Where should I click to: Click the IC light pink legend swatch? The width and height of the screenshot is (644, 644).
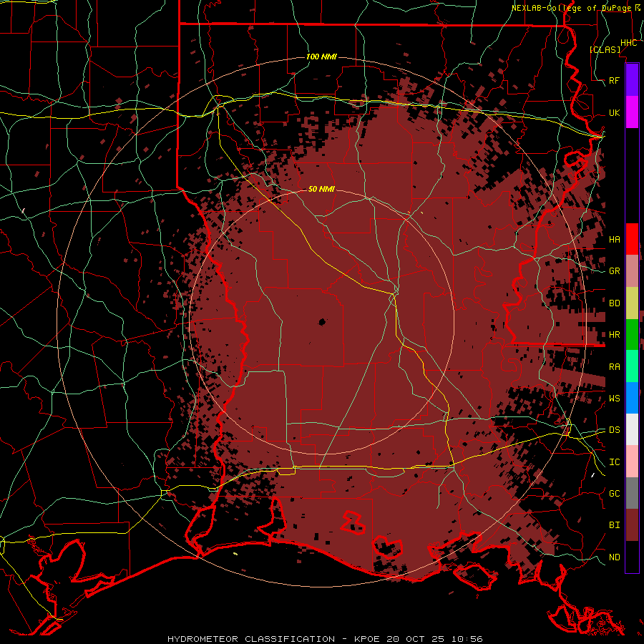pyautogui.click(x=632, y=462)
